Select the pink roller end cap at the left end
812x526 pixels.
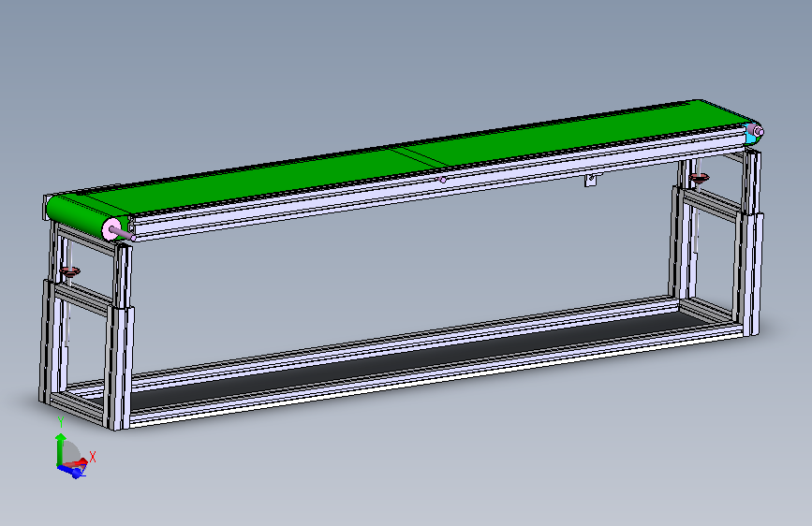111,228
